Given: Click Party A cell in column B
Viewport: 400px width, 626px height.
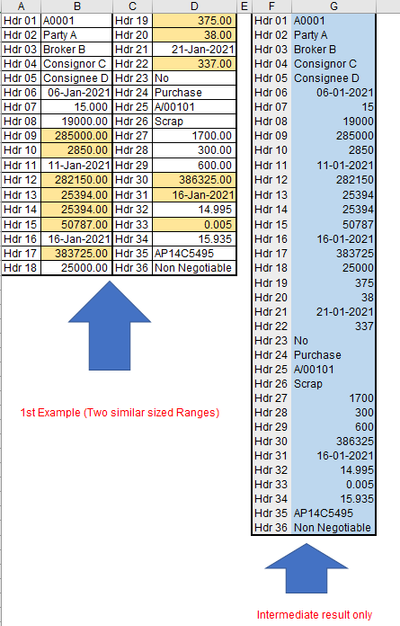Looking at the screenshot, I should point(77,35).
